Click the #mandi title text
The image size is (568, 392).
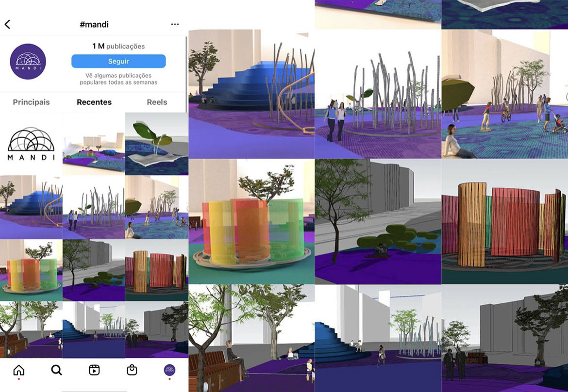click(94, 24)
